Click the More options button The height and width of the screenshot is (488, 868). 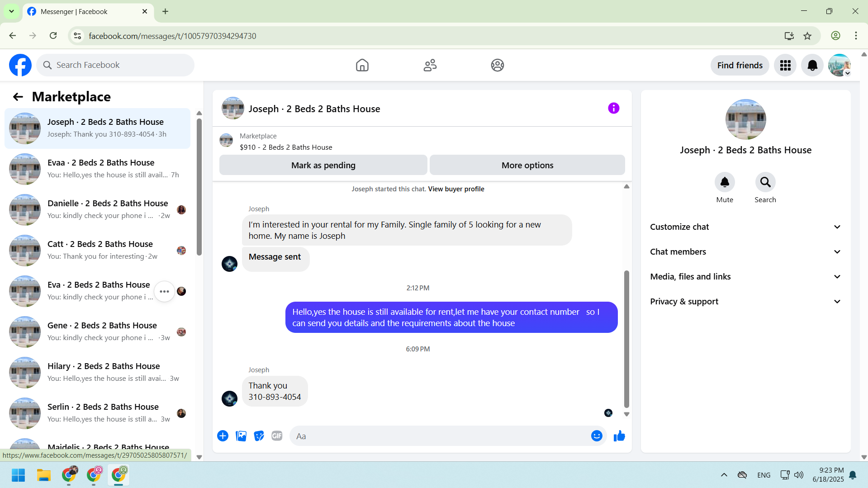[527, 166]
